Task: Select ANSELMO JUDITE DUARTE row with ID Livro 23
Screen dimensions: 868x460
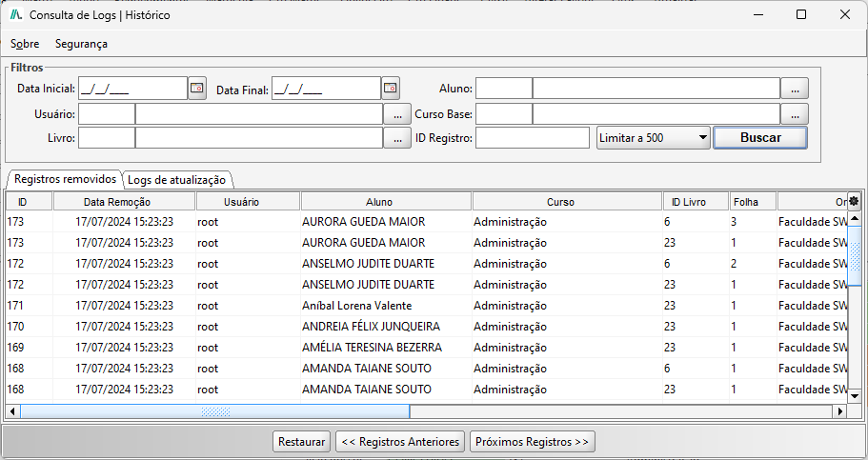Action: click(427, 285)
